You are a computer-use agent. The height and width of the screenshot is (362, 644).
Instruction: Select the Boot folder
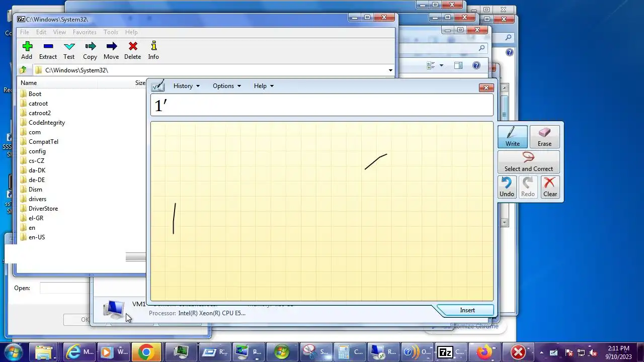pos(35,94)
